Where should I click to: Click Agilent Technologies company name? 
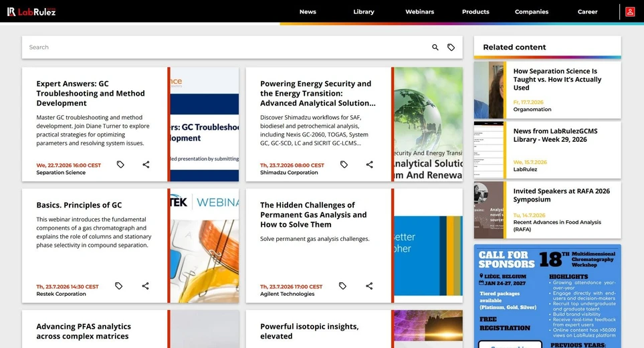tap(287, 294)
